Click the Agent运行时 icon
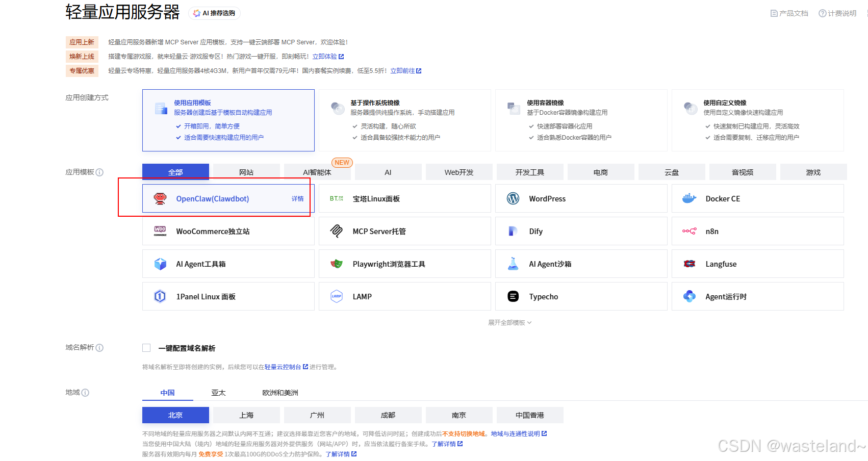This screenshot has width=868, height=461. click(690, 296)
